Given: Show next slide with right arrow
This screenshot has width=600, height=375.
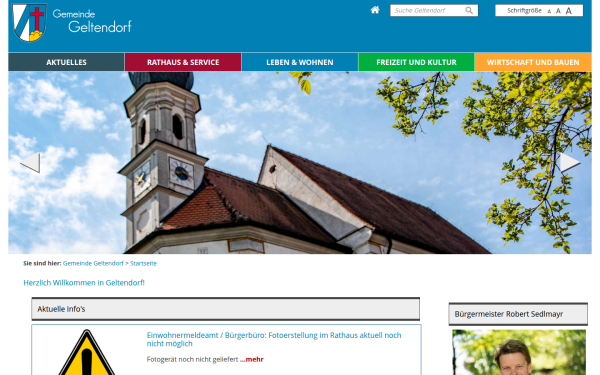Looking at the screenshot, I should (x=570, y=162).
